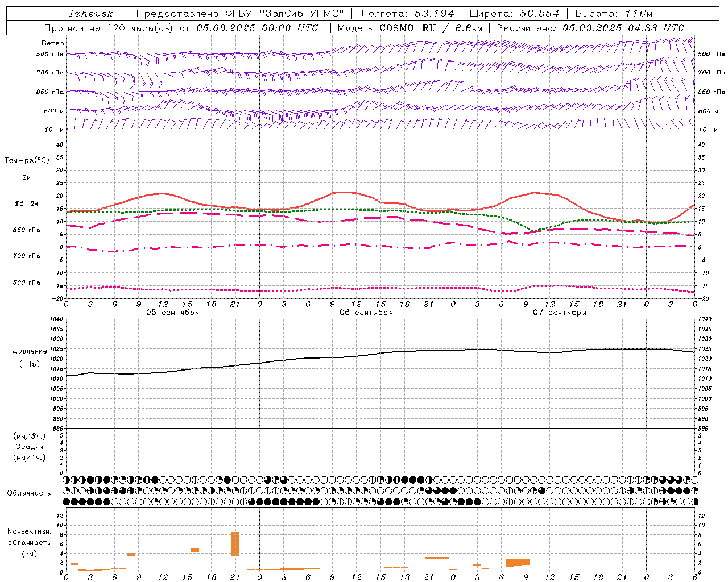The image size is (728, 582).
Task: Click the city name Izhevsk in the header
Action: pos(91,14)
